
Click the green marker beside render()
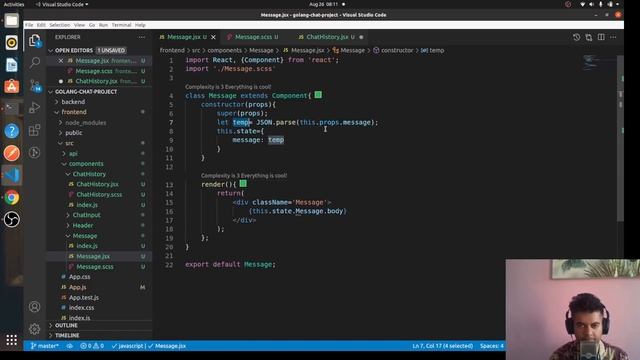coord(243,184)
